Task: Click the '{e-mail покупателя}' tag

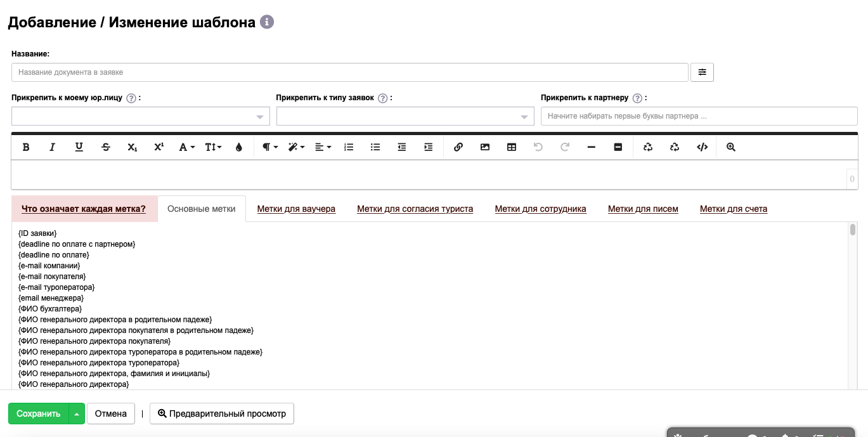Action: 52,277
